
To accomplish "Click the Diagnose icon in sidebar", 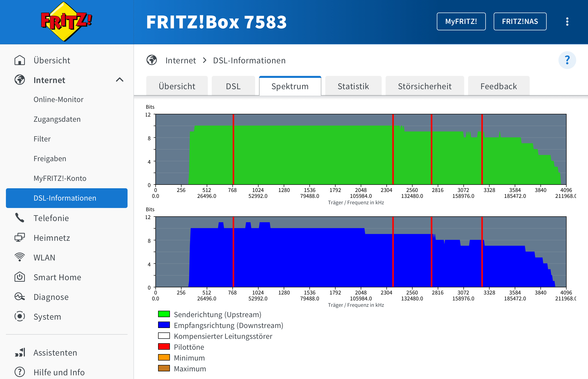I will coord(20,297).
